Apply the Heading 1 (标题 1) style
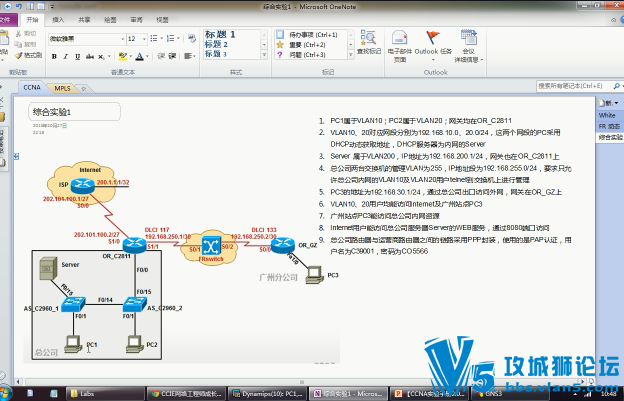Screen dimensions: 624x401 pos(218,35)
